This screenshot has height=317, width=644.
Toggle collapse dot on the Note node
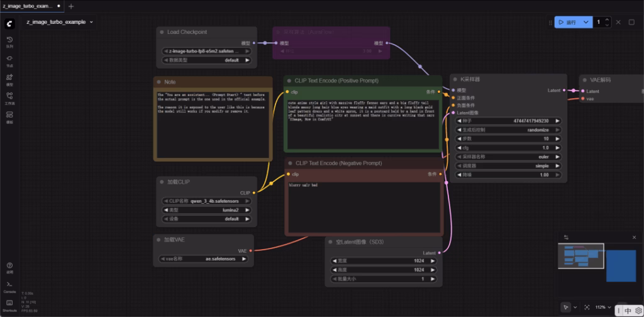159,82
